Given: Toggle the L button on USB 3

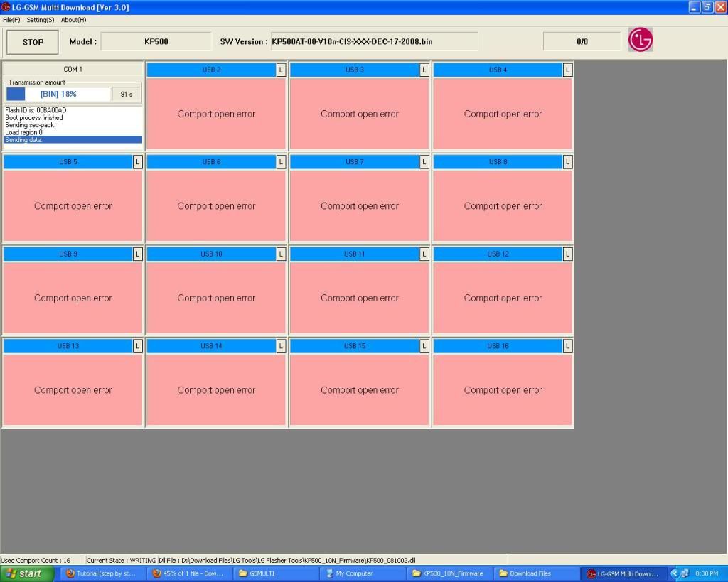Looking at the screenshot, I should (x=424, y=70).
